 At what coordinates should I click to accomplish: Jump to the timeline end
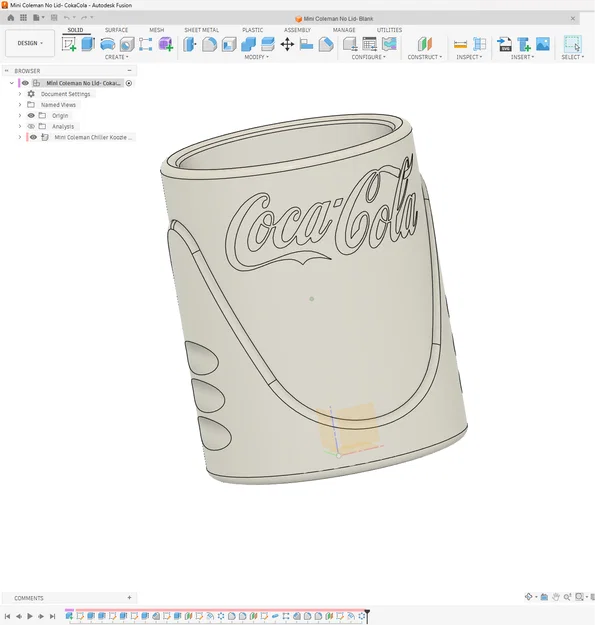tap(52, 616)
